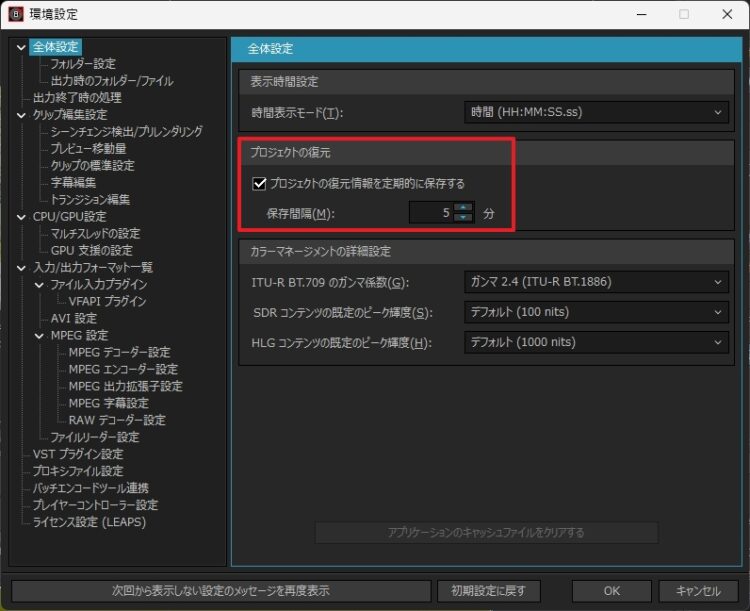Viewport: 750px width, 611px height.
Task: Open ライセンス設定 (LEAPS) page
Action: pyautogui.click(x=89, y=522)
